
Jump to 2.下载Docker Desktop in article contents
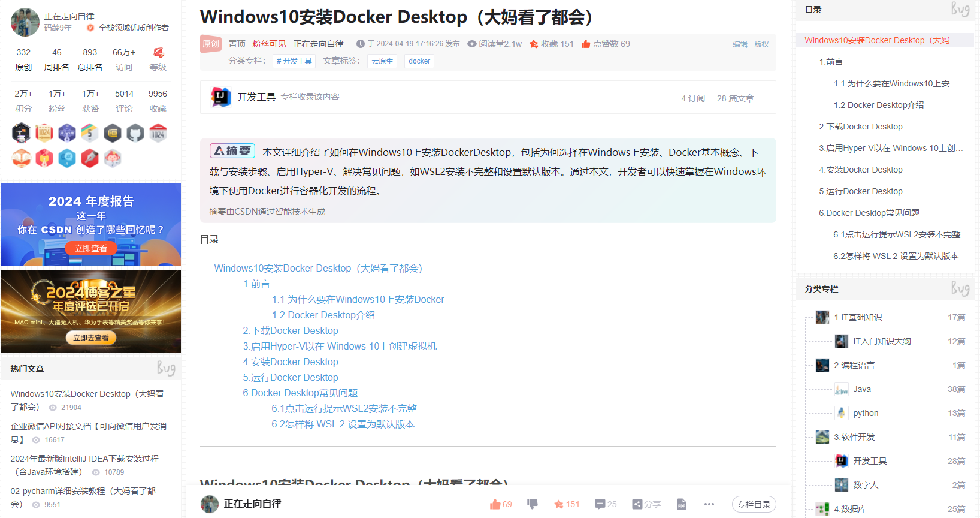[x=291, y=330]
